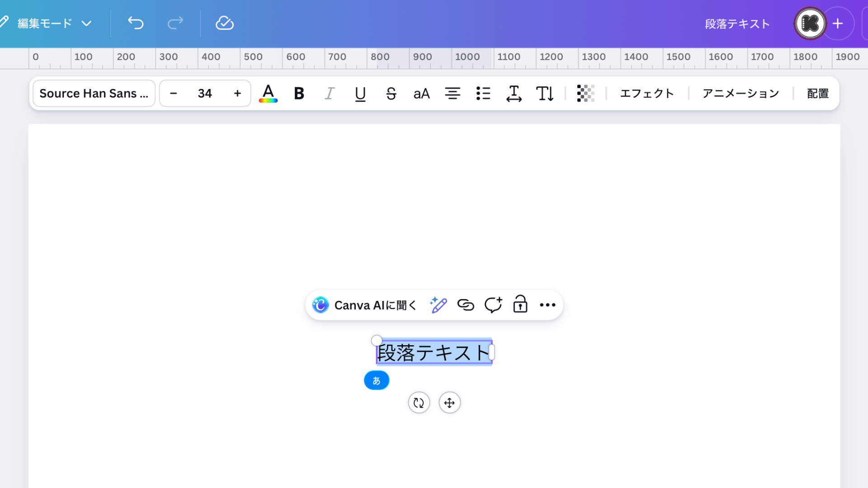This screenshot has width=868, height=488.
Task: Decrease font size with minus button
Action: click(173, 94)
